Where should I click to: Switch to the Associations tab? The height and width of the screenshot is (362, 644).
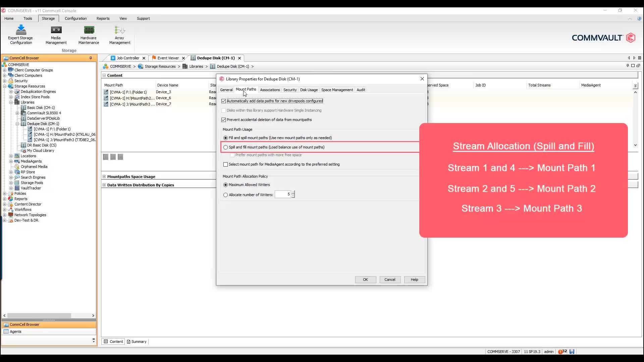(x=270, y=90)
